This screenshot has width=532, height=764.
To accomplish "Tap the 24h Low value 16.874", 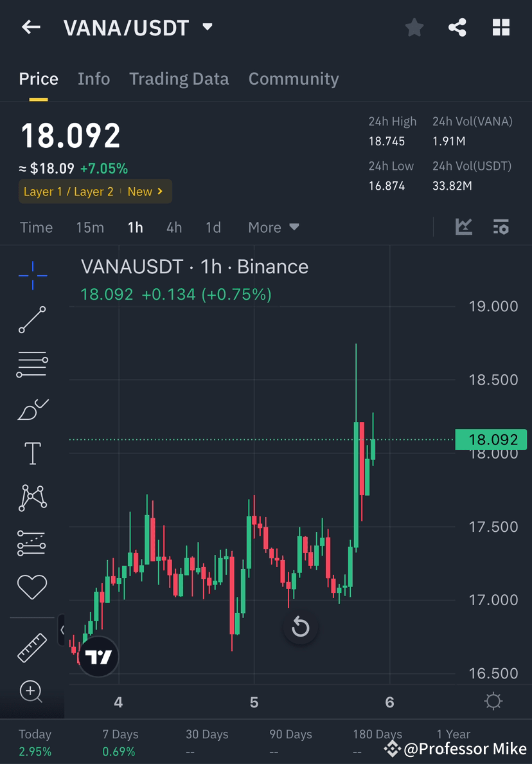I will 386,186.
